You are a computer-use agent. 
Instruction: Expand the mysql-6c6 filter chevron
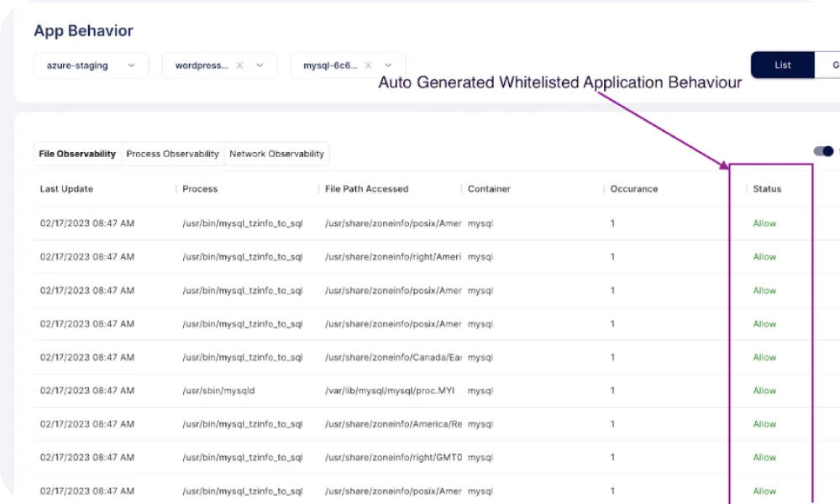(389, 66)
